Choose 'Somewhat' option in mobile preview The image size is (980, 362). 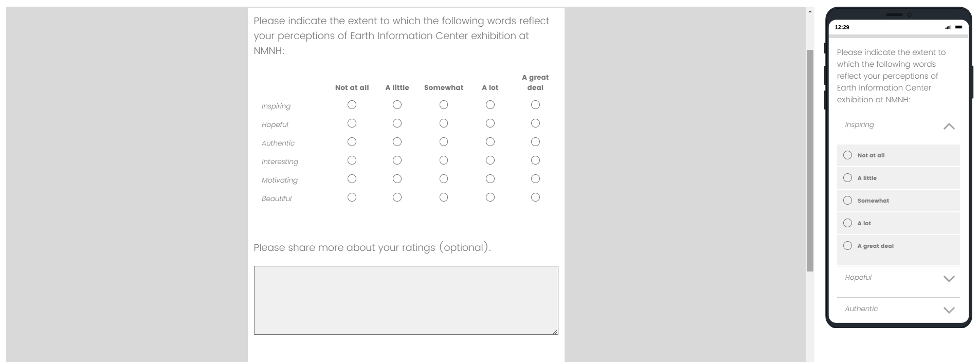click(848, 201)
